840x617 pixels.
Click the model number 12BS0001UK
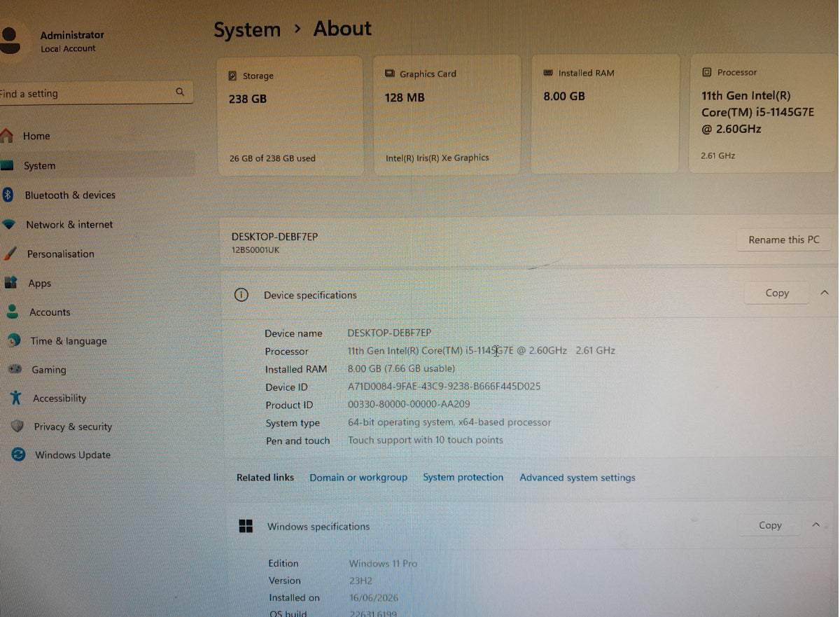pos(255,250)
